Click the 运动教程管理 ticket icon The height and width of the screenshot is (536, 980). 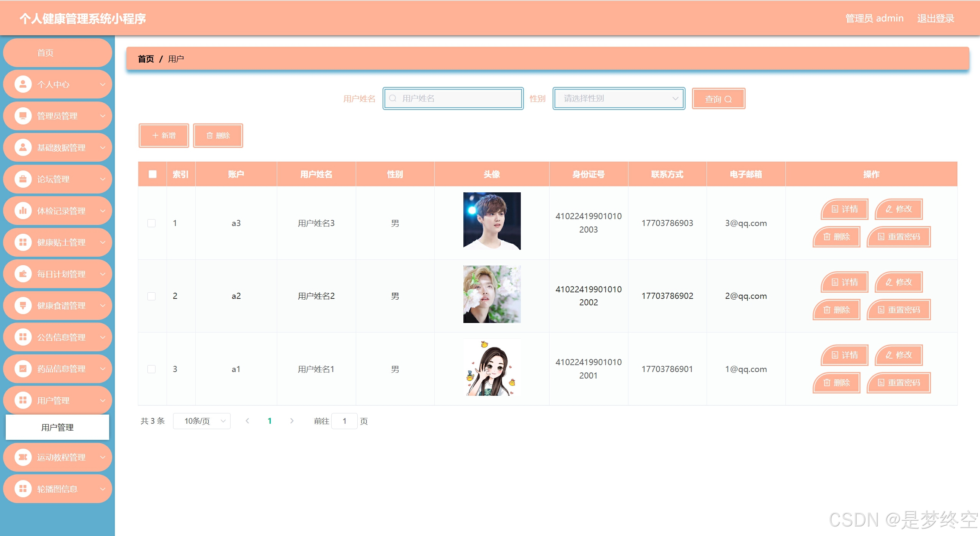tap(23, 457)
